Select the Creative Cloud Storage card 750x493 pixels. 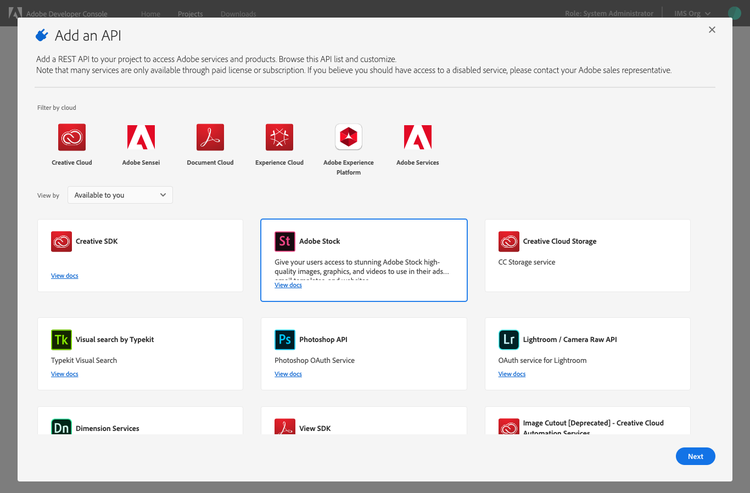[x=587, y=255]
